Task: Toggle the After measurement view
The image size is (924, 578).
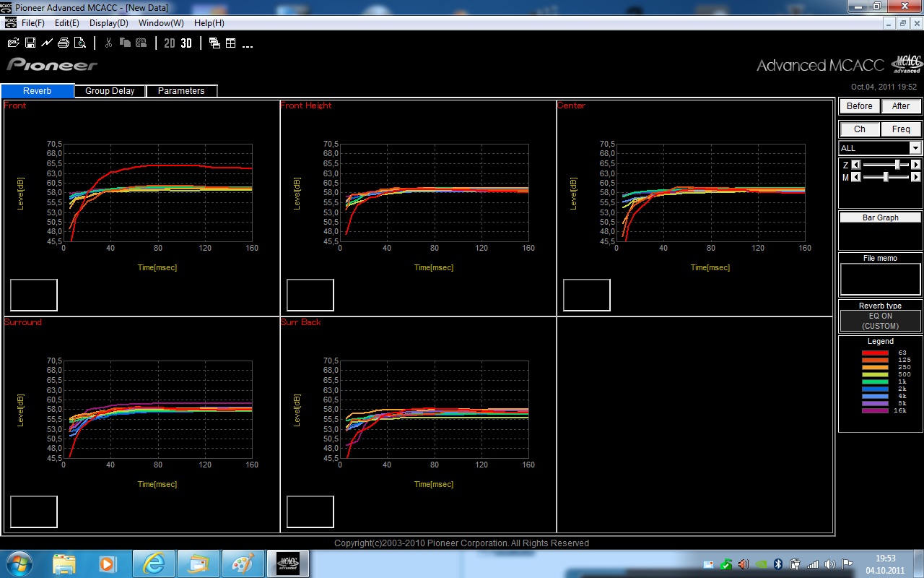Action: (901, 106)
